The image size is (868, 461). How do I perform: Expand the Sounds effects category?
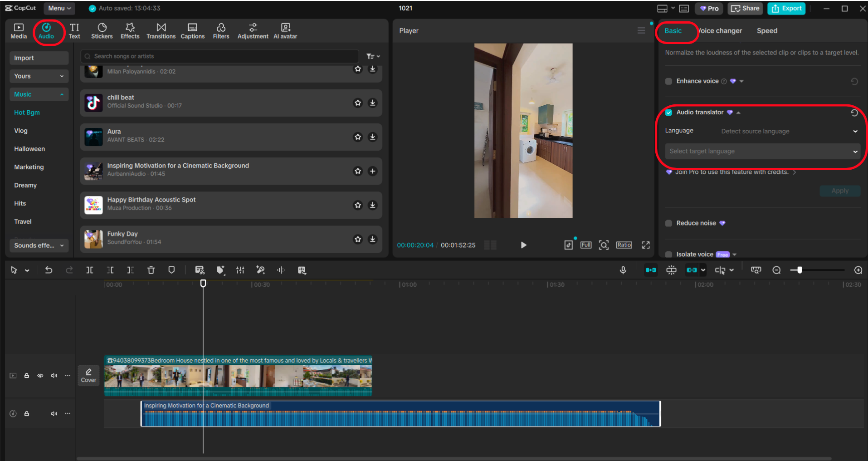39,245
